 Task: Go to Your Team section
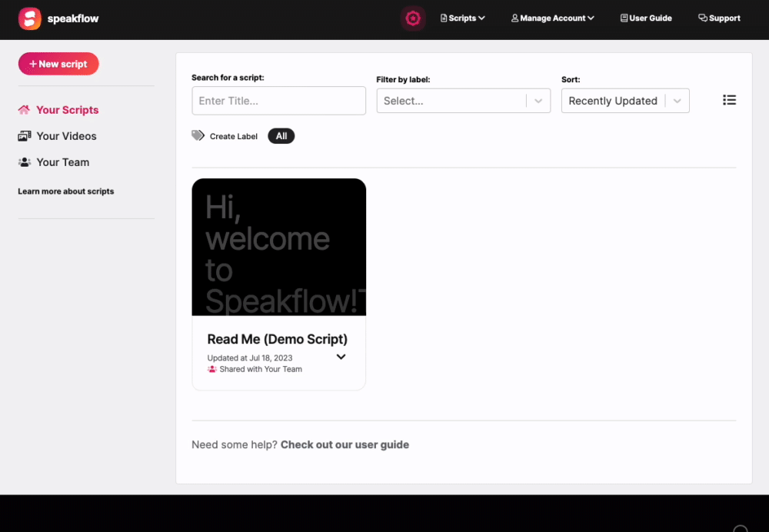coord(54,162)
